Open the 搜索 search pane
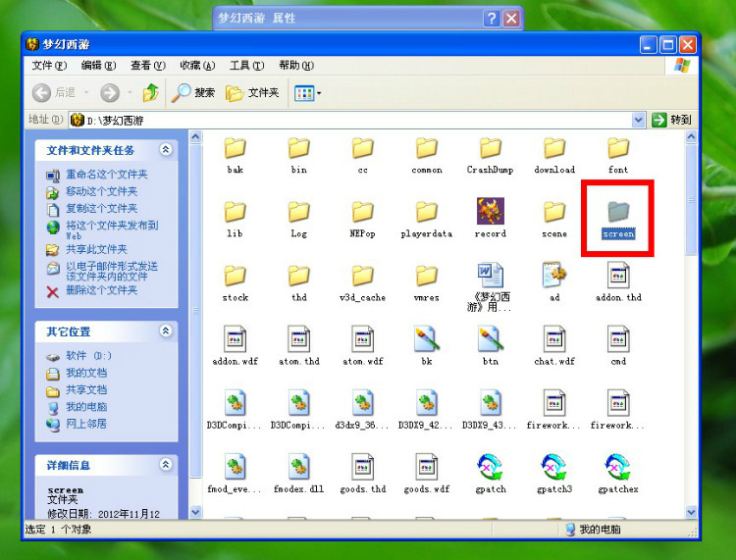 coord(193,92)
